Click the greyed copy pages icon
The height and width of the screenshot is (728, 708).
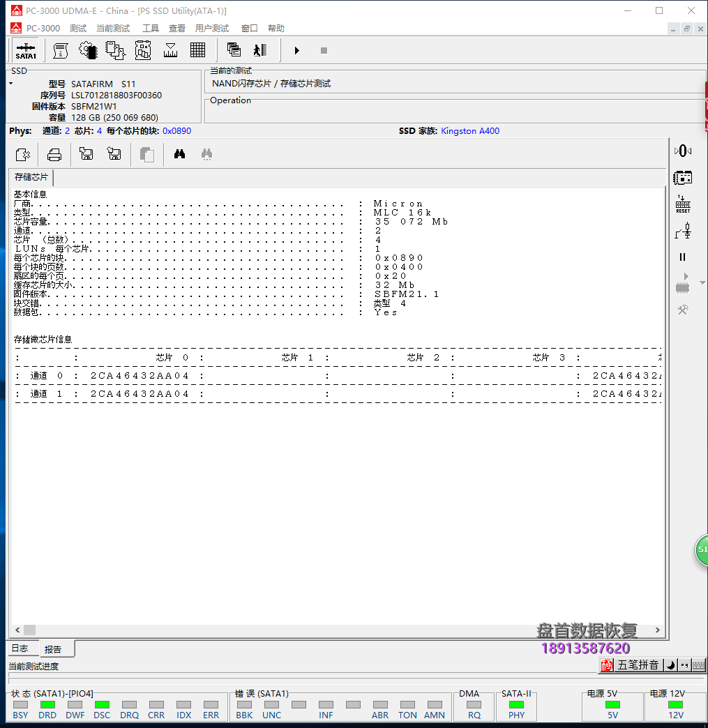(x=147, y=154)
